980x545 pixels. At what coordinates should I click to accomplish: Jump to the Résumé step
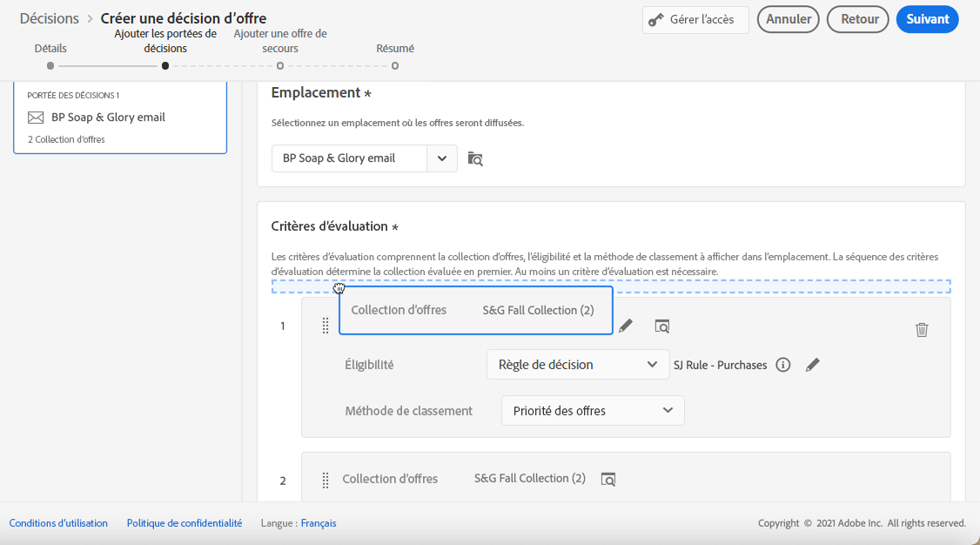click(x=395, y=65)
